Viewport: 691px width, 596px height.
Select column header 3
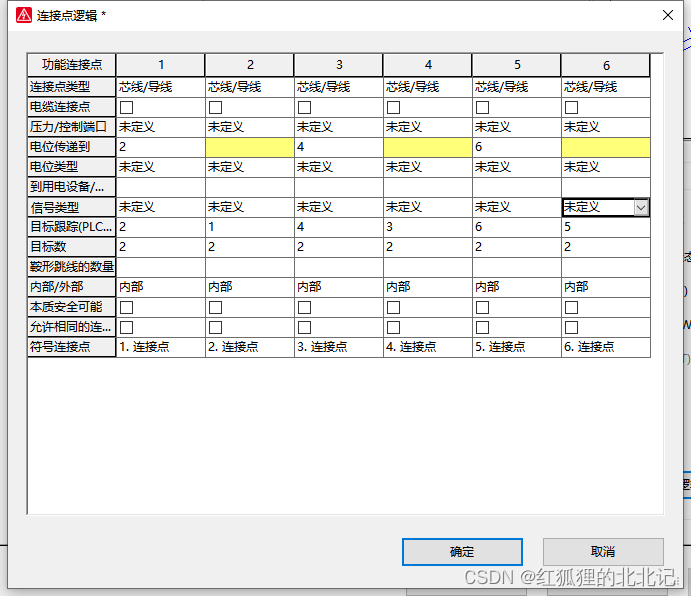click(338, 65)
